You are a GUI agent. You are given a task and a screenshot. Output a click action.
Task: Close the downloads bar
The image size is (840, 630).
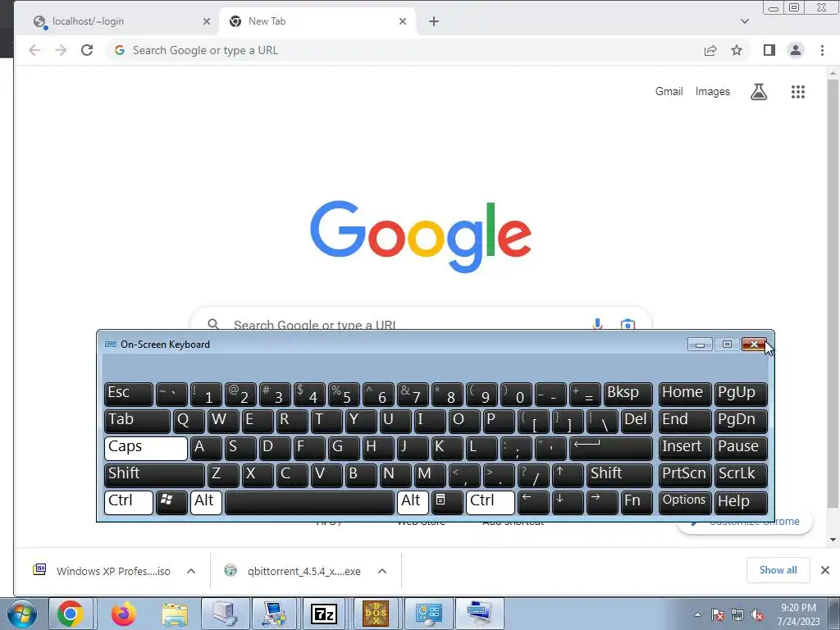pyautogui.click(x=825, y=570)
